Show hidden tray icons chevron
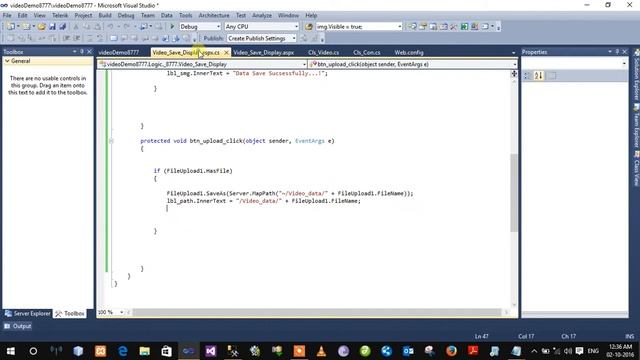 pyautogui.click(x=534, y=351)
